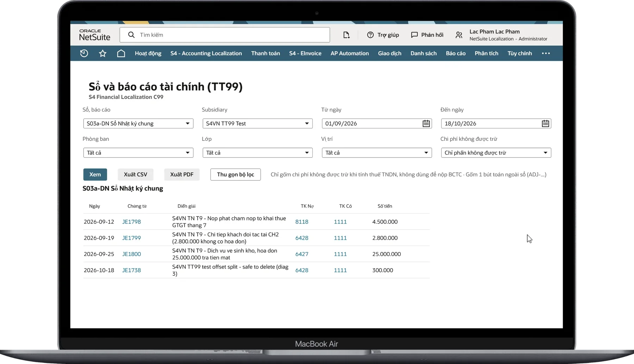Expand the Vị trí dropdown
The width and height of the screenshot is (634, 364).
377,153
